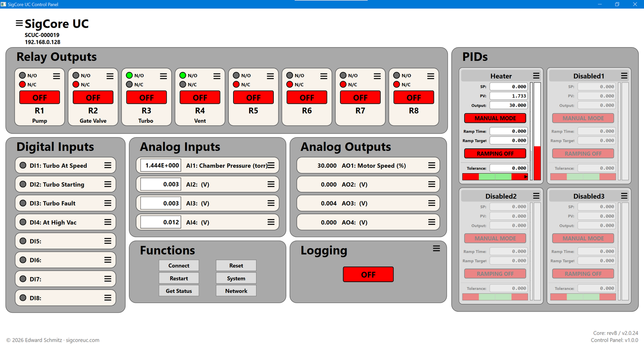Click the AO1 Motor Speed value 30.000
644x347 pixels.
point(327,165)
